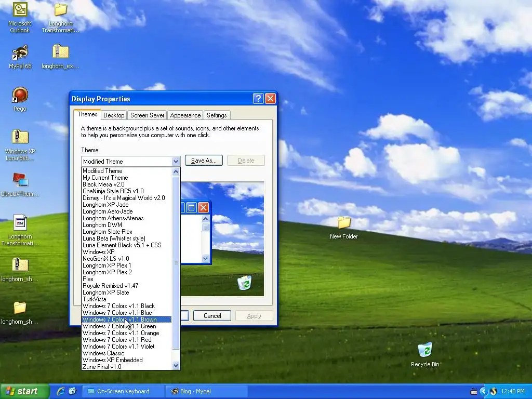Choose Longhorn DWM theme
This screenshot has width=532, height=399.
127,225
